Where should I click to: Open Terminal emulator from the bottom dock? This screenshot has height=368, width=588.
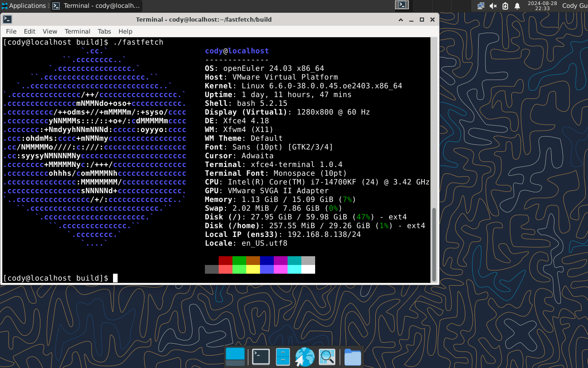point(260,357)
